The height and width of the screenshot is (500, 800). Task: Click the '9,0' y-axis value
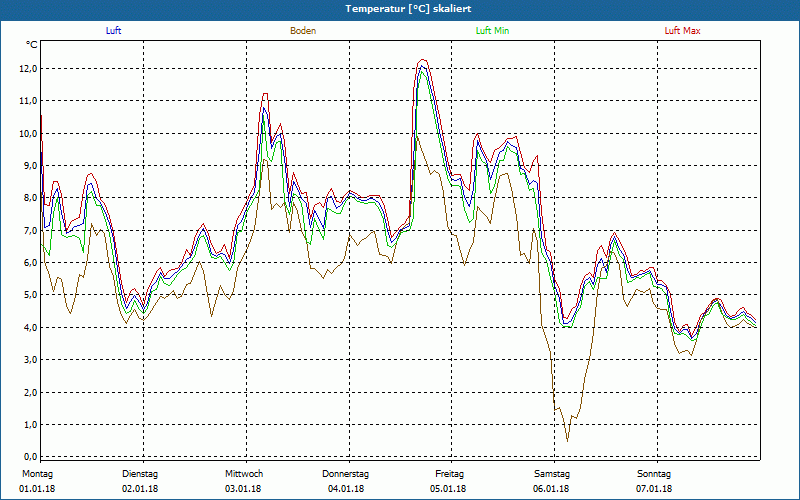point(30,166)
